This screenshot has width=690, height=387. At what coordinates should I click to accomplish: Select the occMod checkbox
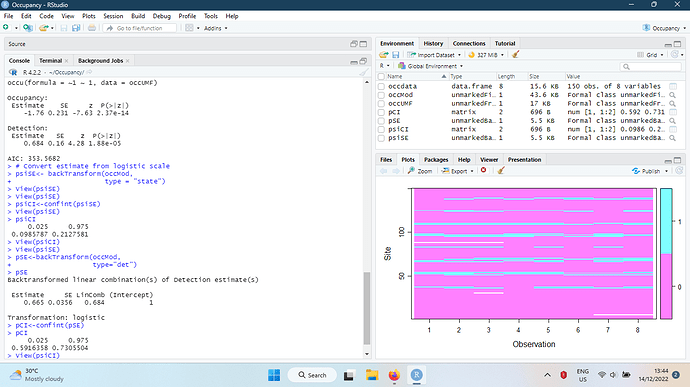(381, 95)
